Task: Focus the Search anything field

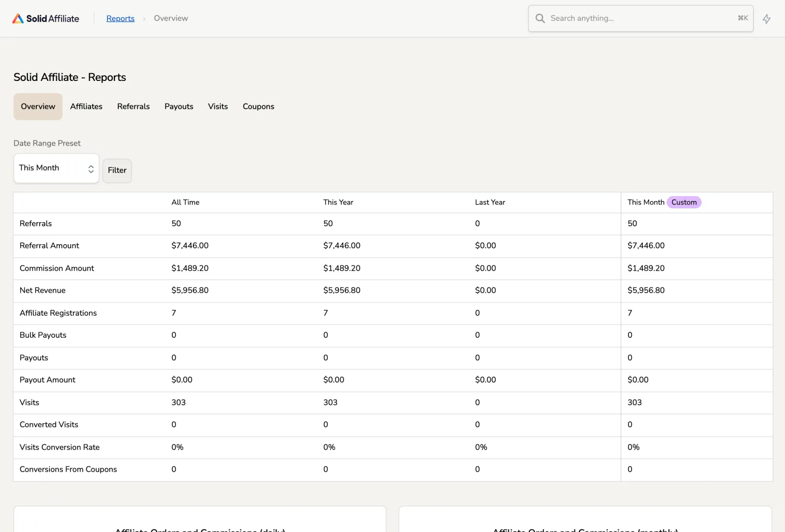Action: click(641, 19)
